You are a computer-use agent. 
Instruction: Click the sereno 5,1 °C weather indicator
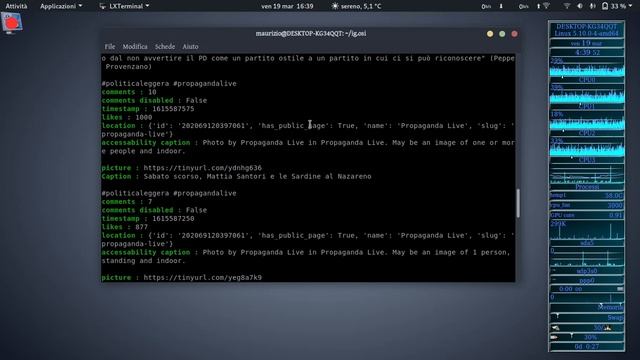point(357,6)
